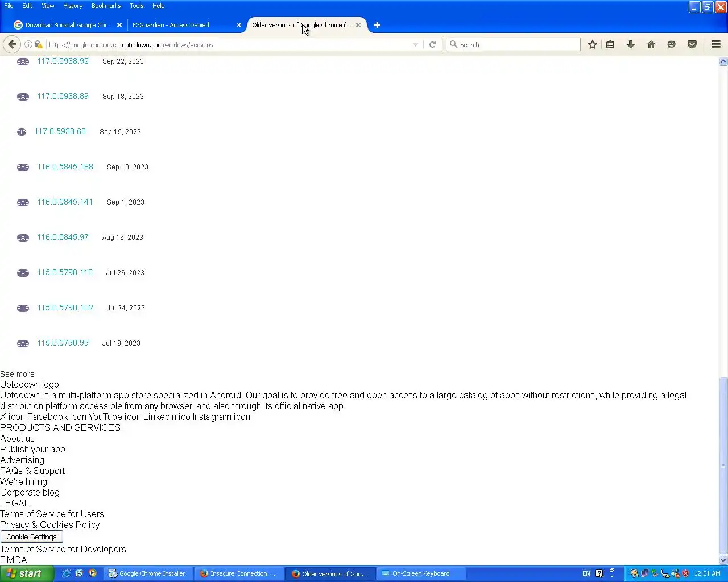Screen dimensions: 728x582
Task: Click the vertical scrollbar thumb
Action: coord(723,466)
